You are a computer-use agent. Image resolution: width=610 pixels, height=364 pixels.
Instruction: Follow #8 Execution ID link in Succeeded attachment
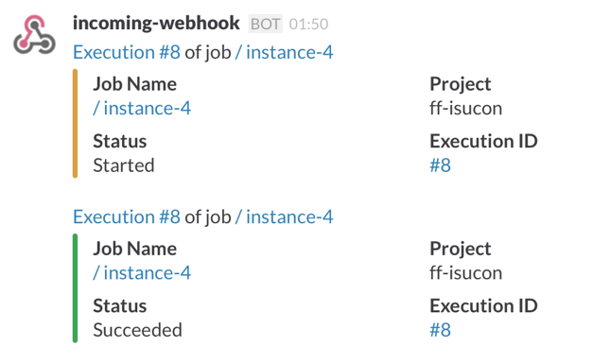pos(440,330)
